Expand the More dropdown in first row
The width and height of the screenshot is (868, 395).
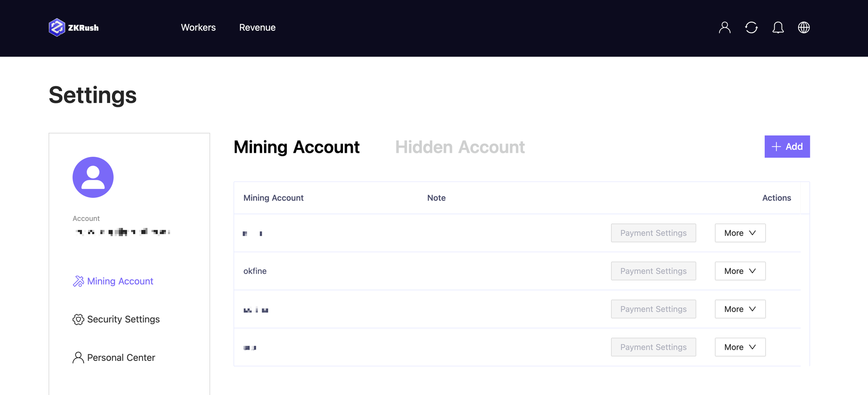[740, 233]
